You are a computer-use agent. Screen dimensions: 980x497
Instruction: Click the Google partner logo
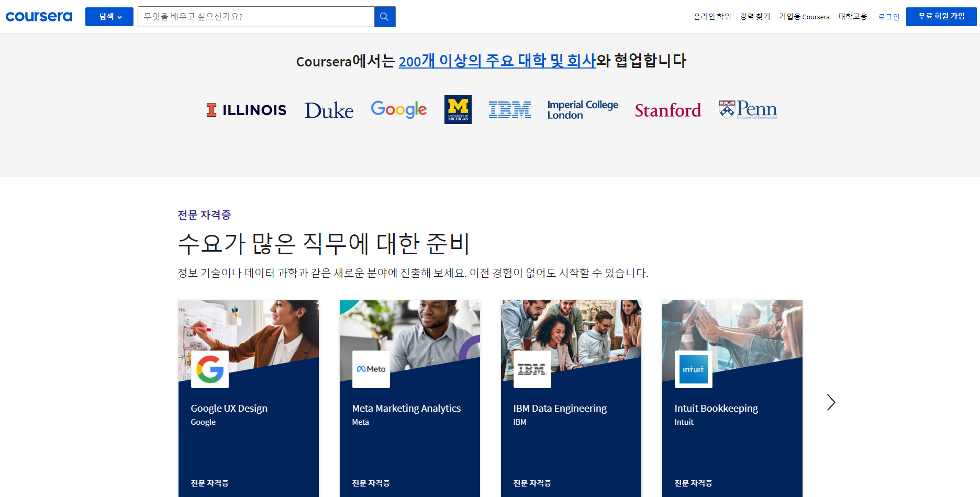(399, 109)
